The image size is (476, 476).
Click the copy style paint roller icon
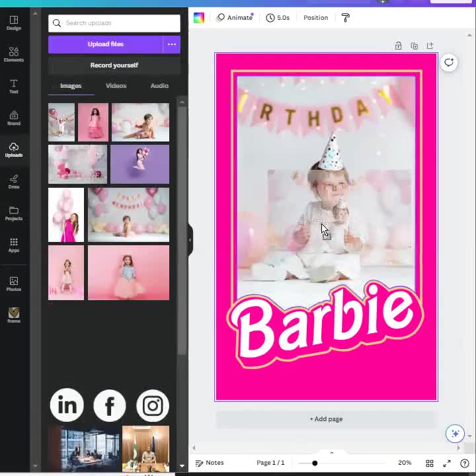(346, 18)
